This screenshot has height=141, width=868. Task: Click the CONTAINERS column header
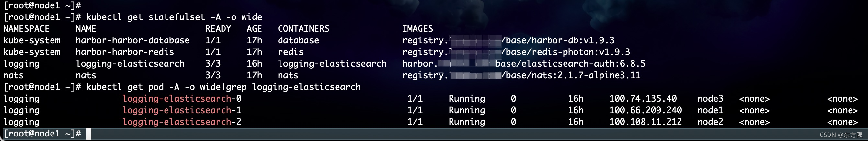[x=303, y=28]
